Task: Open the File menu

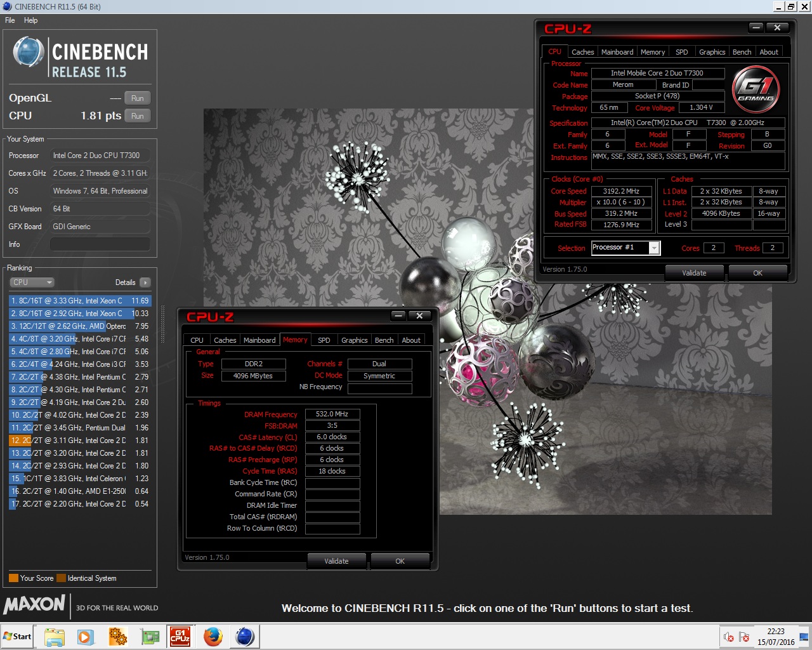Action: point(10,20)
